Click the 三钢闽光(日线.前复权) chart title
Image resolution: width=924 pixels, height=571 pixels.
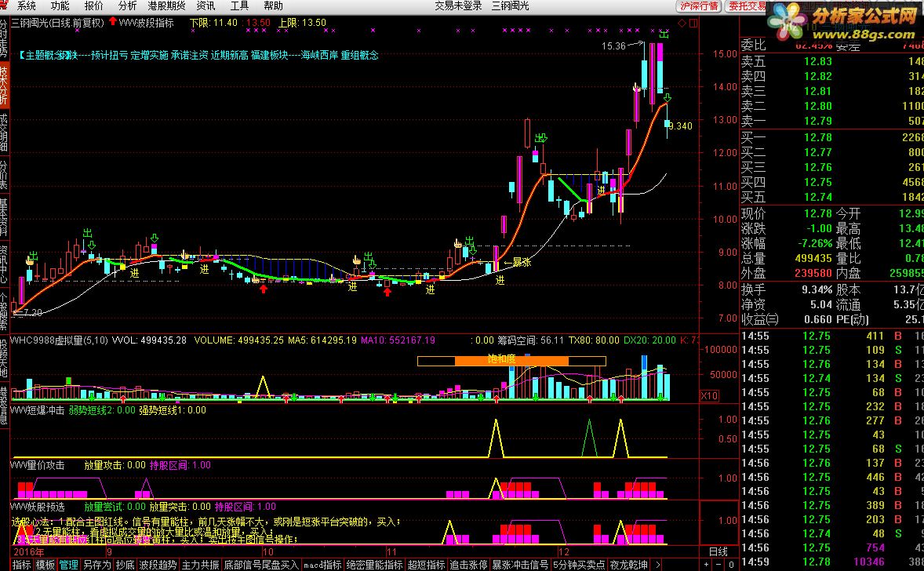tap(58, 23)
